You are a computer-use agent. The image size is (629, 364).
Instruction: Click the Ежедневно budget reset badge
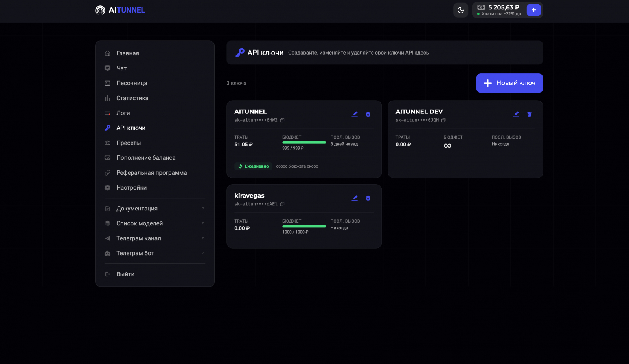[x=254, y=166]
